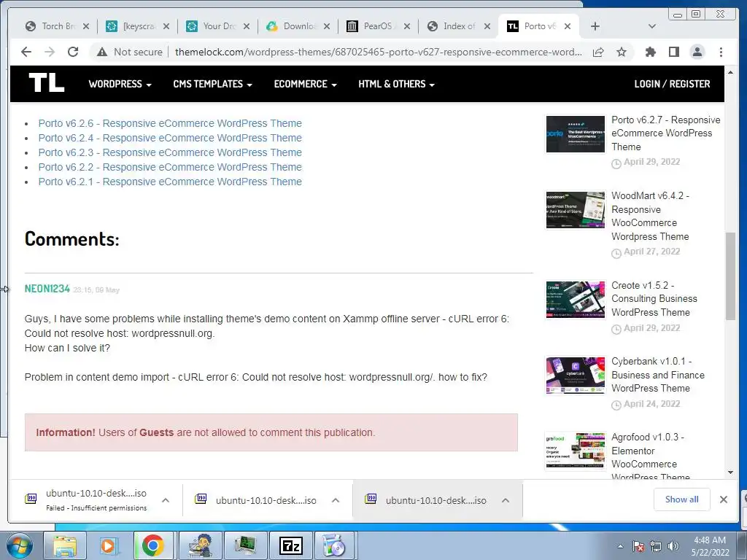Click the volume speaker tray icon
747x560 pixels.
click(x=673, y=546)
